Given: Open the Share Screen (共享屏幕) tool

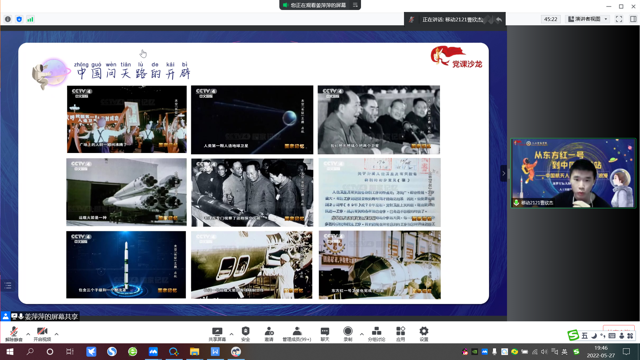Looking at the screenshot, I should [x=217, y=334].
